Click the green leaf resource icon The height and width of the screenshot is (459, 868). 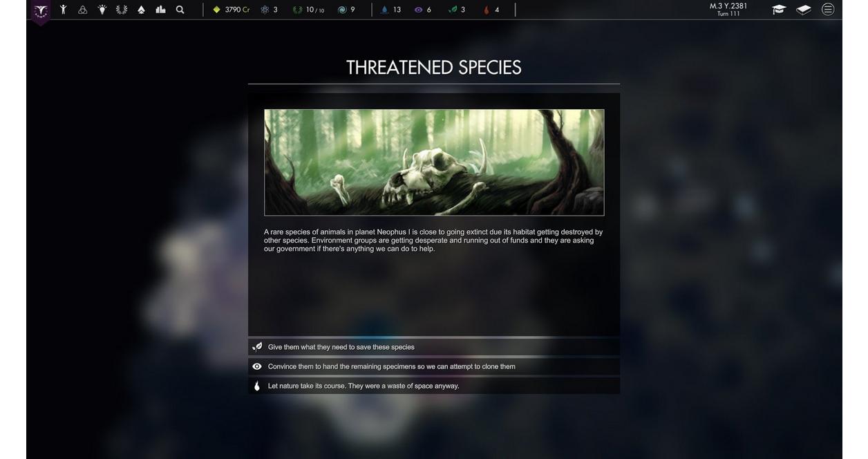click(x=453, y=10)
